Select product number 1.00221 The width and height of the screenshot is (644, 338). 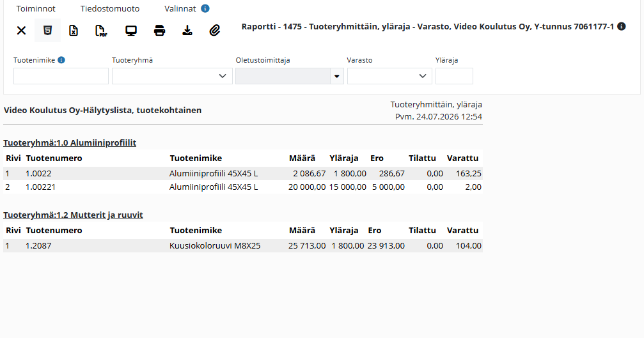coord(40,187)
